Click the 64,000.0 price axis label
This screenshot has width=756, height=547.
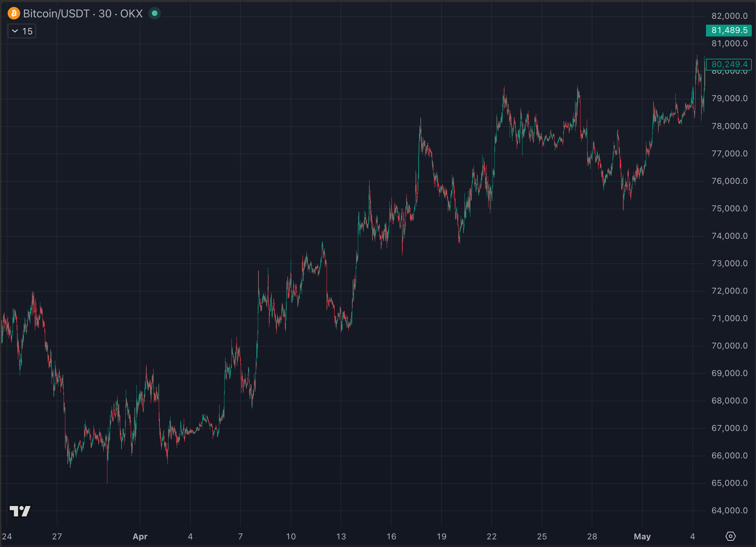tap(730, 511)
